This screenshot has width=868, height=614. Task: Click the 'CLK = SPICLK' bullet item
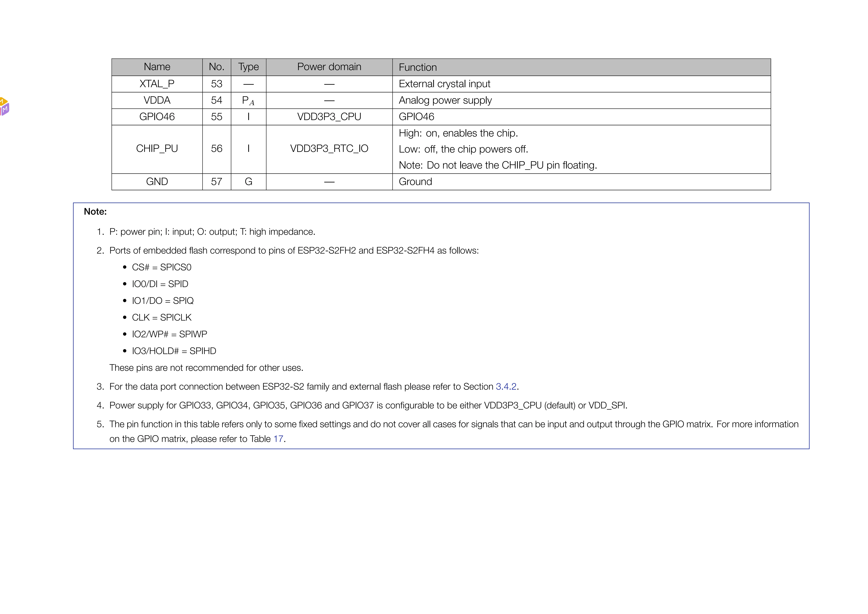pos(161,317)
